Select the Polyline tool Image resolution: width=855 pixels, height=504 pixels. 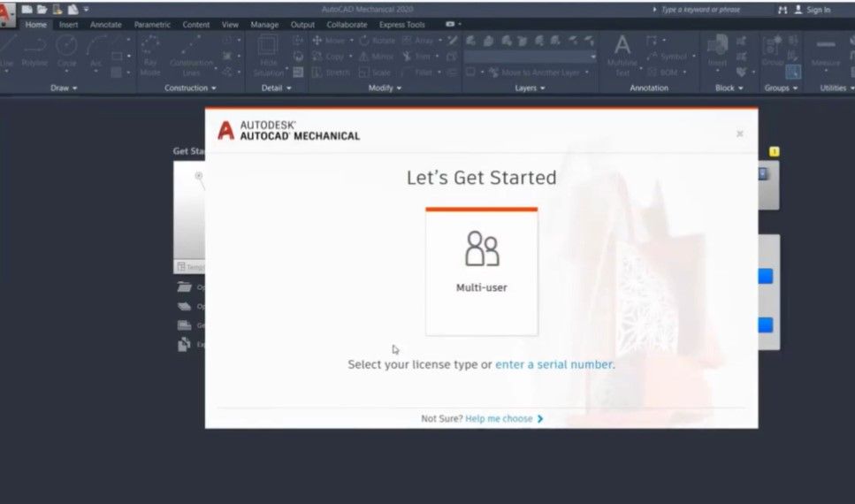(x=34, y=52)
